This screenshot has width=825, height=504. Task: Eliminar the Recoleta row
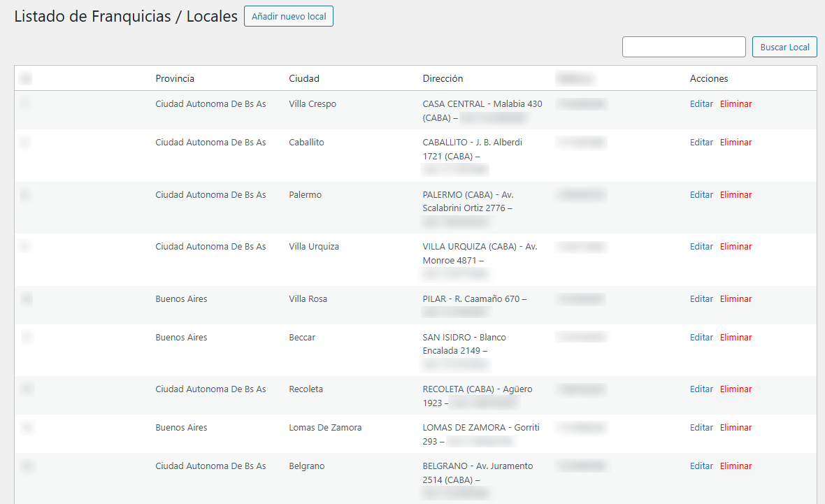coord(736,389)
